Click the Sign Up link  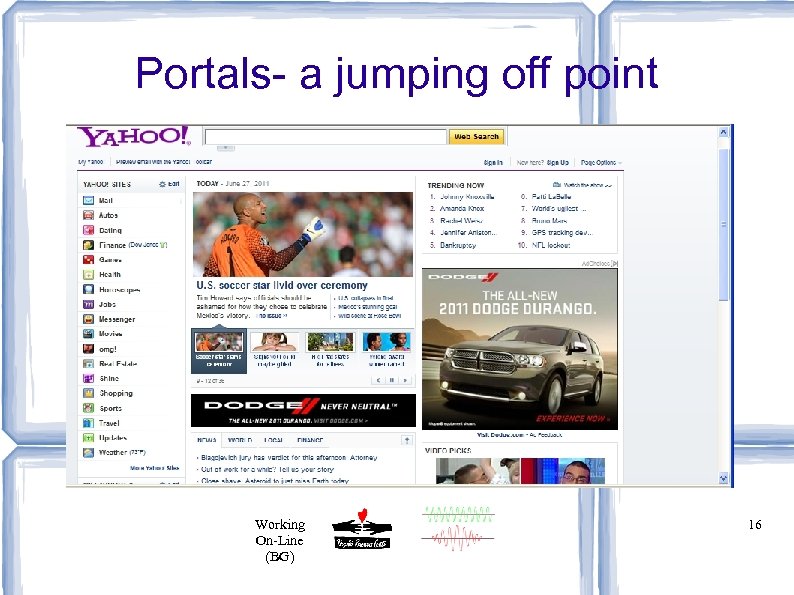click(x=558, y=163)
